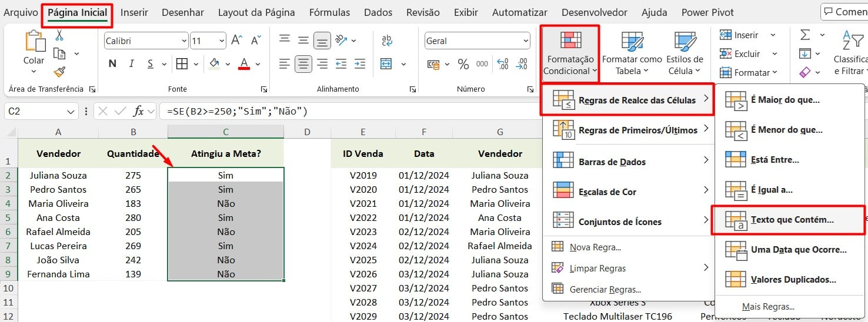Open the Fórmulas ribbon tab
868x322 pixels.
coord(329,12)
